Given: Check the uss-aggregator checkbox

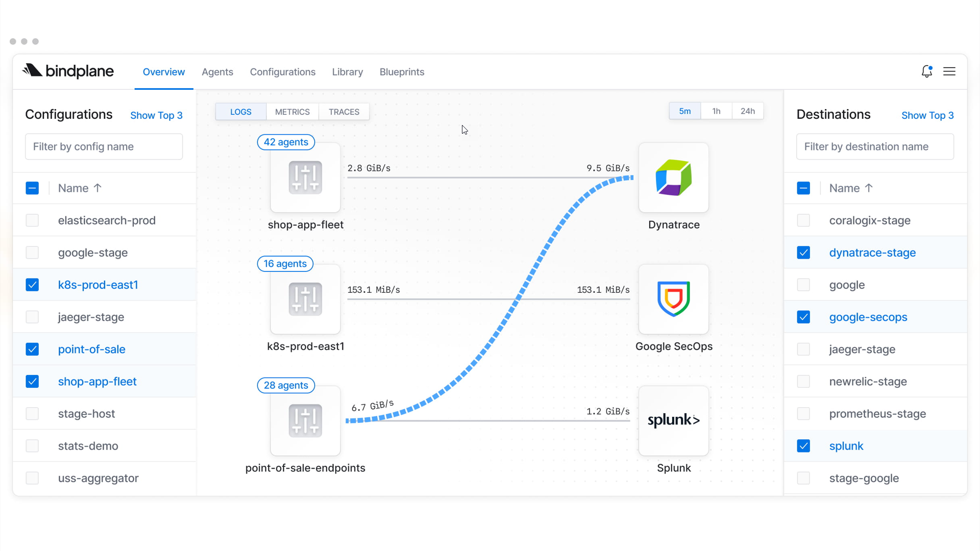Looking at the screenshot, I should coord(32,478).
